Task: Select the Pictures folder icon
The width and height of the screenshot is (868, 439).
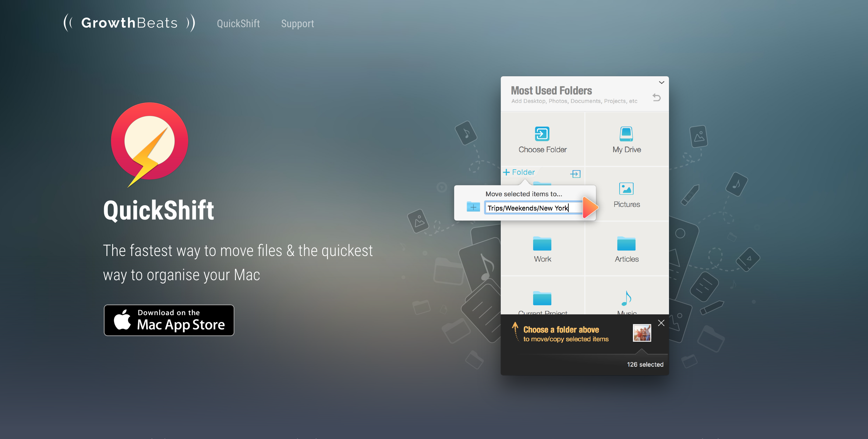Action: [626, 189]
